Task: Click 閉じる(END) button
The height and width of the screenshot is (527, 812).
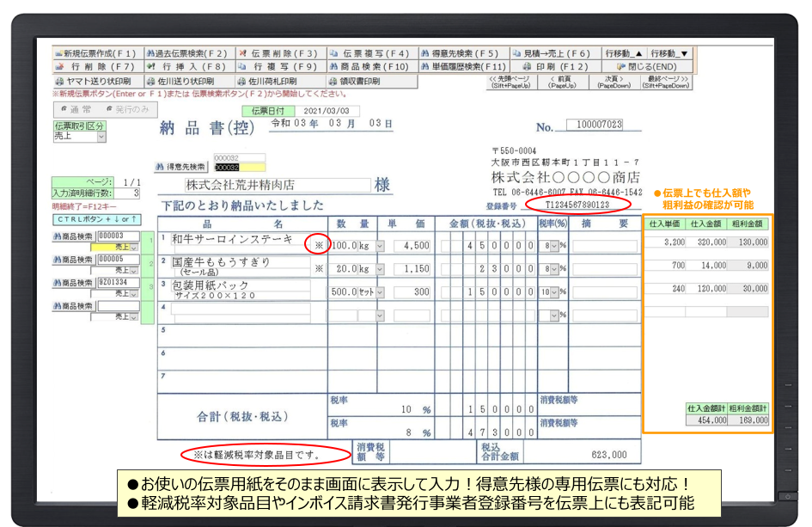Action: pyautogui.click(x=647, y=67)
